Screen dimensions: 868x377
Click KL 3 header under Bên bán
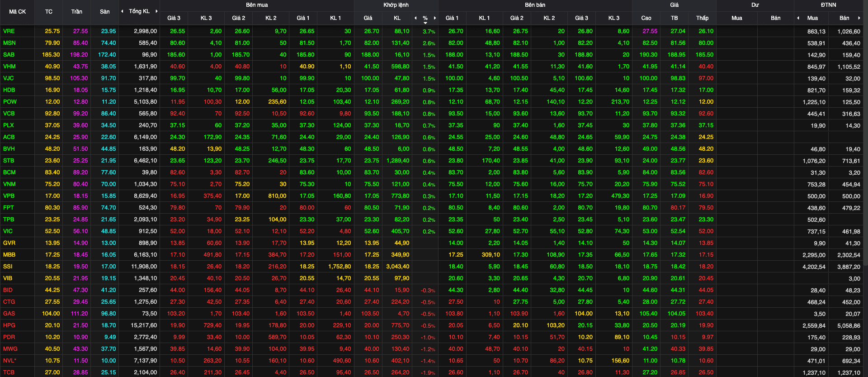pyautogui.click(x=614, y=18)
